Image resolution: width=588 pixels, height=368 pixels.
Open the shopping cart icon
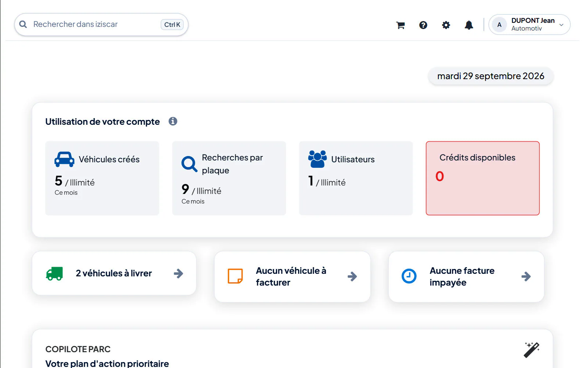pos(401,25)
